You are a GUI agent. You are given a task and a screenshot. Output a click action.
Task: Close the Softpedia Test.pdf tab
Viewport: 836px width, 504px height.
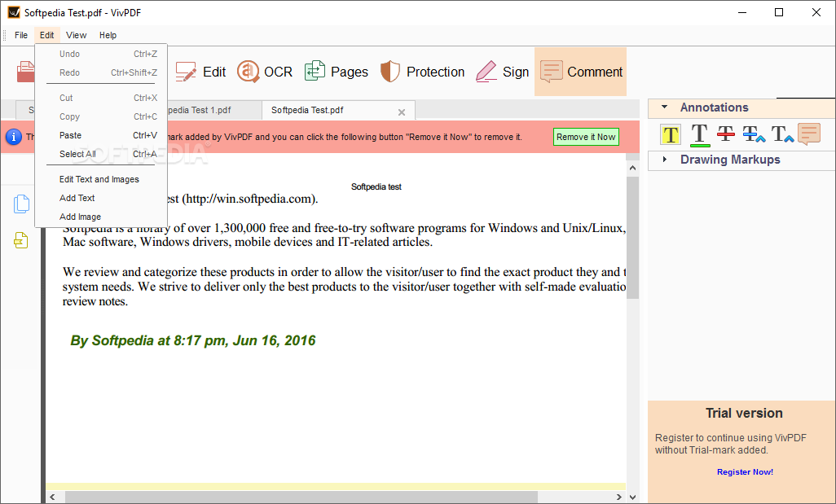pos(402,112)
